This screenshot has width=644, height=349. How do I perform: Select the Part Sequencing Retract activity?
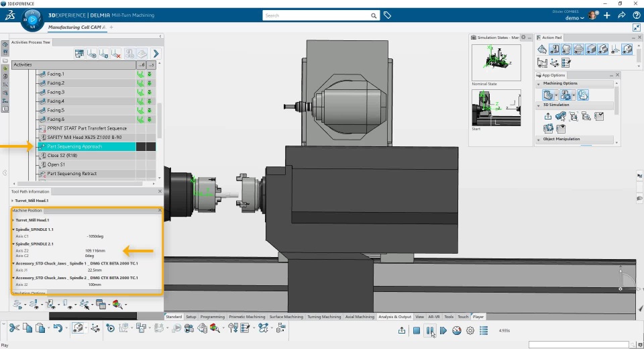(87, 173)
